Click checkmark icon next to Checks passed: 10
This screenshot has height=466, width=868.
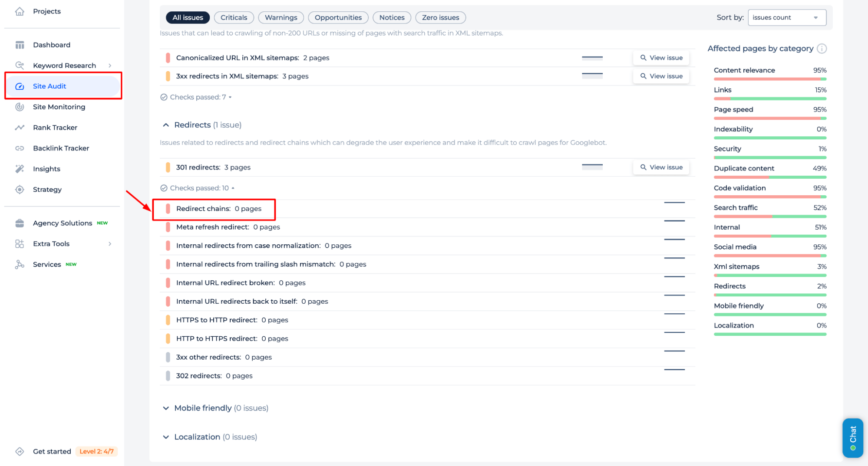coord(164,188)
